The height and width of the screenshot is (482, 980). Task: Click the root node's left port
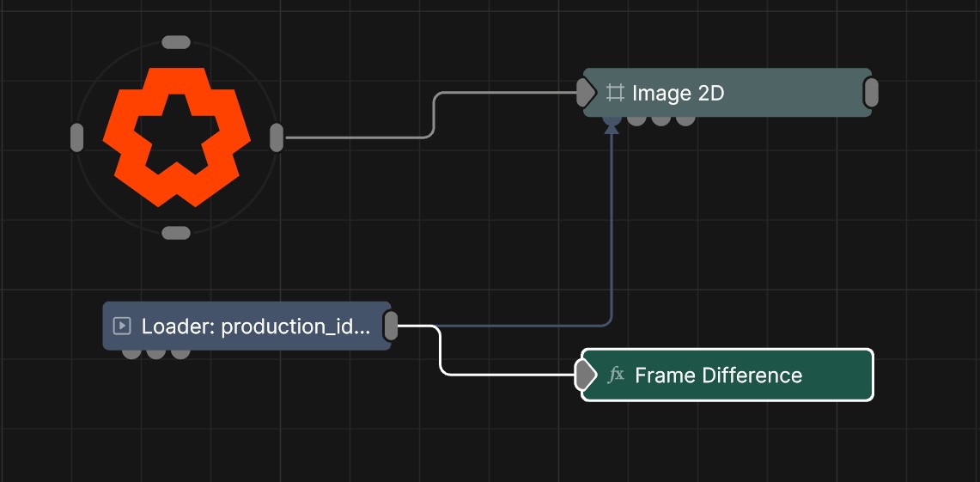click(x=77, y=137)
